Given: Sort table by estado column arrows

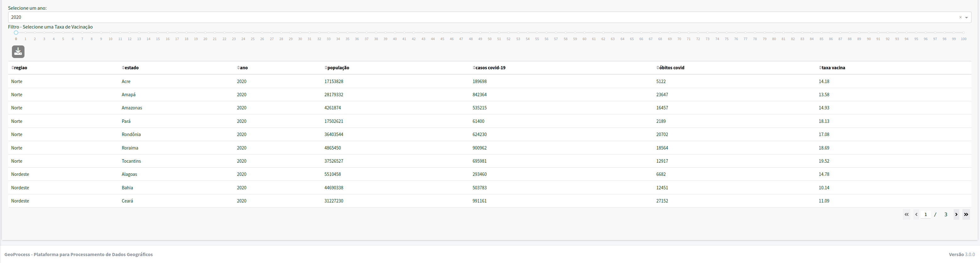Looking at the screenshot, I should pos(123,68).
